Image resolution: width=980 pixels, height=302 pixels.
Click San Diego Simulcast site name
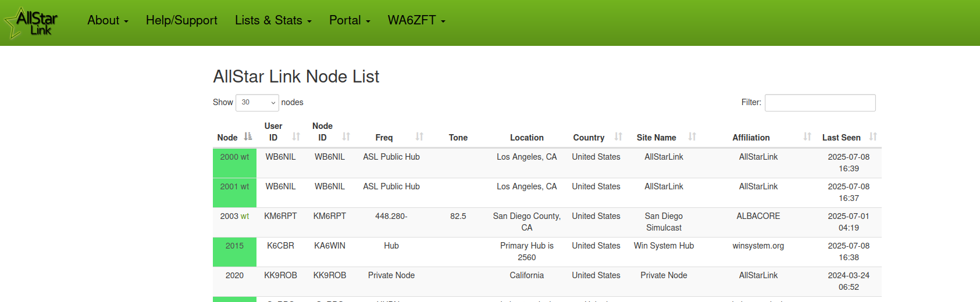tap(664, 222)
